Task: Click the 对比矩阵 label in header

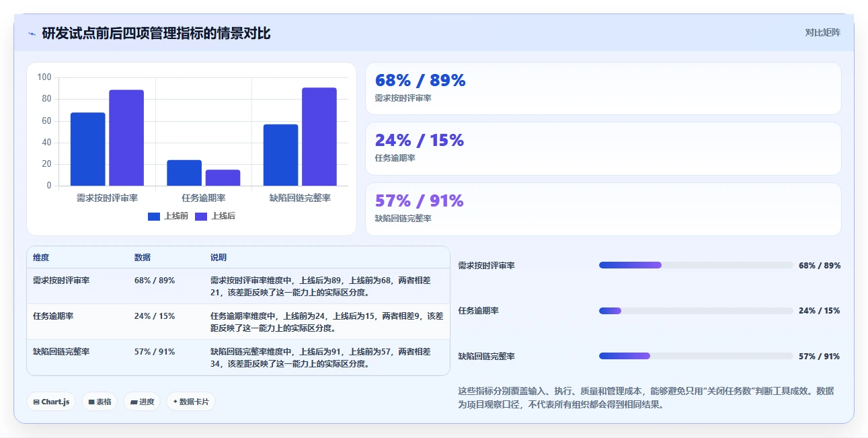Action: tap(823, 32)
